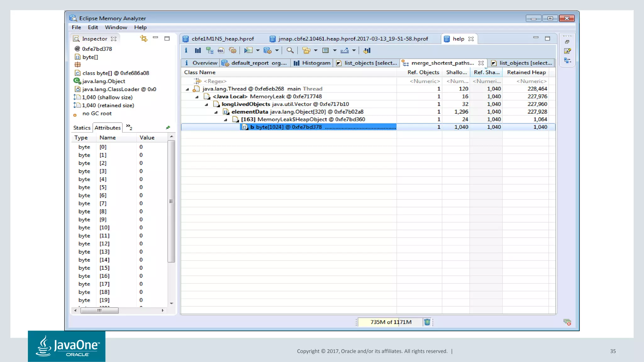The image size is (644, 362).
Task: Sort by Retained Heap column header
Action: 526,72
